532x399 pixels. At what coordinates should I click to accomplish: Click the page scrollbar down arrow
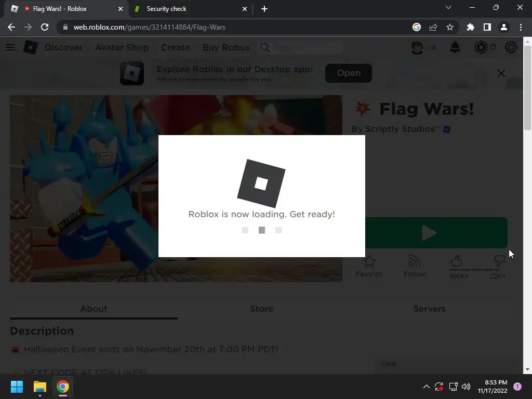[527, 369]
